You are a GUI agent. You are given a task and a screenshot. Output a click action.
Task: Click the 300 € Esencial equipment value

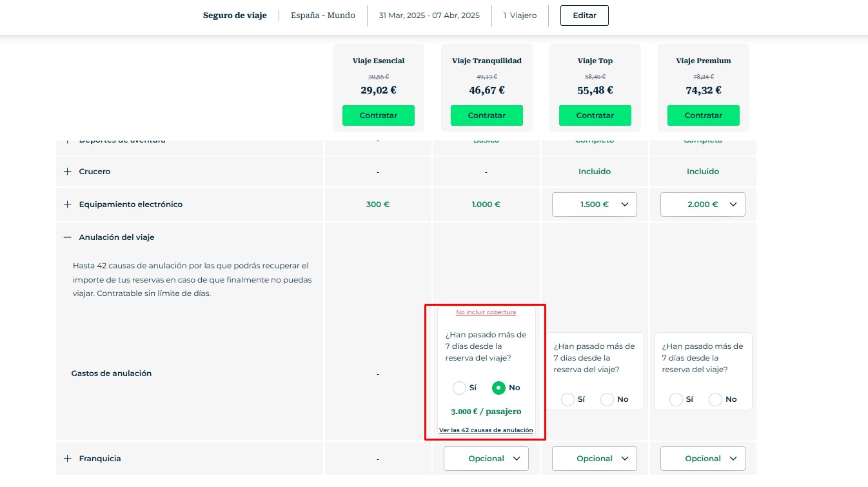pyautogui.click(x=378, y=204)
